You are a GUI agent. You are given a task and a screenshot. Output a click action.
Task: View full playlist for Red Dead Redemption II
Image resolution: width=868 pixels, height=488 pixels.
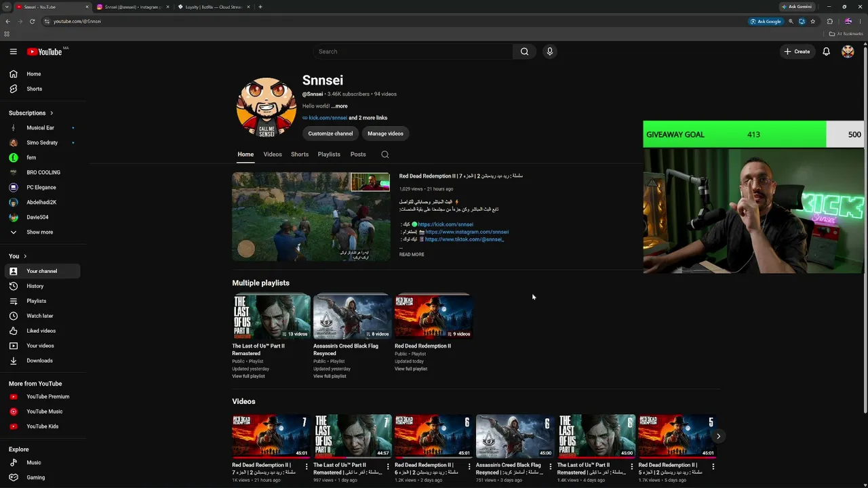[x=411, y=369]
